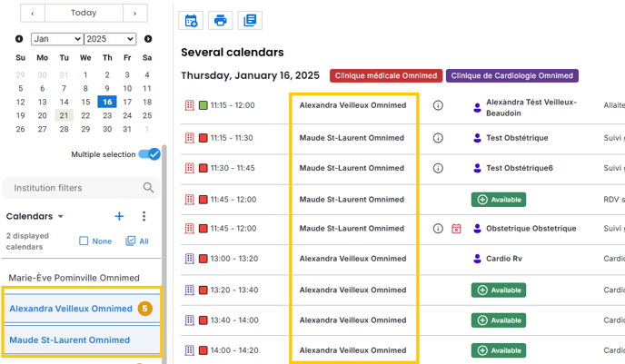Open patient Test Obstétrique
The height and width of the screenshot is (364, 625).
517,138
